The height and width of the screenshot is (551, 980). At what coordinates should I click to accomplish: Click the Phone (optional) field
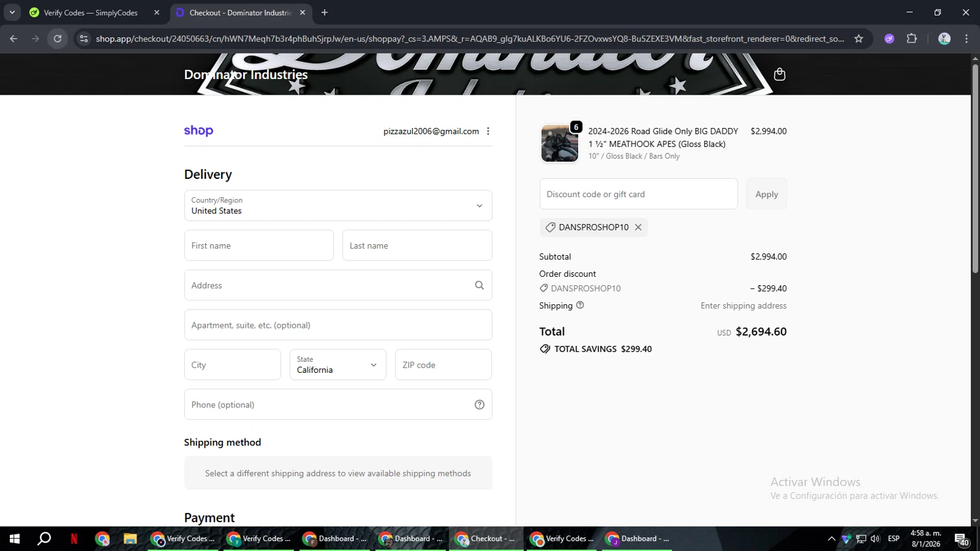click(338, 405)
